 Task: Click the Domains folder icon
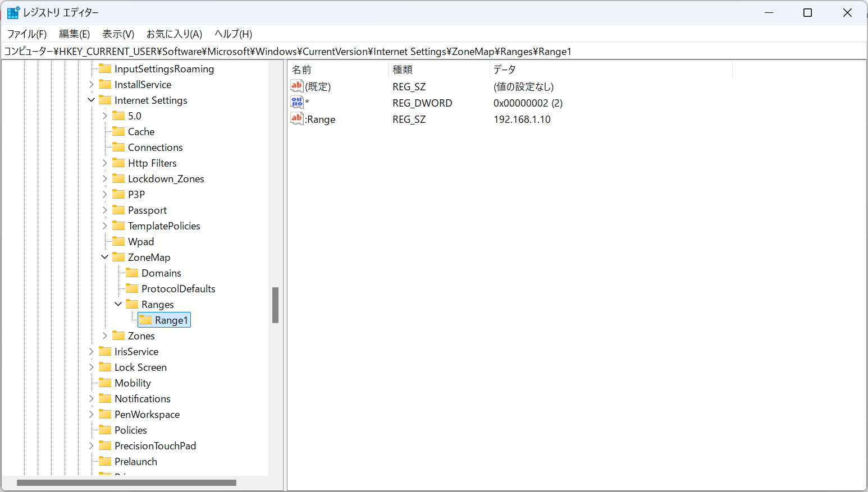point(132,273)
